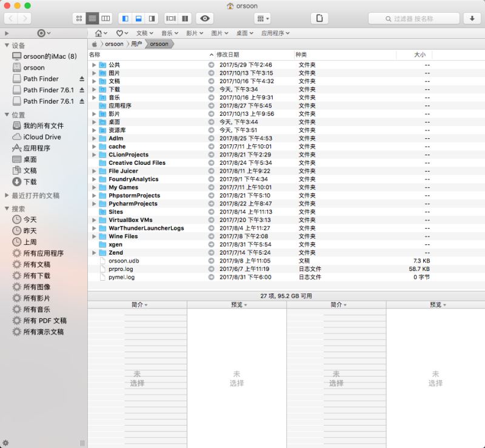Select the PycharmProjects folder icon
Screen dimensions: 485x448
tap(102, 204)
